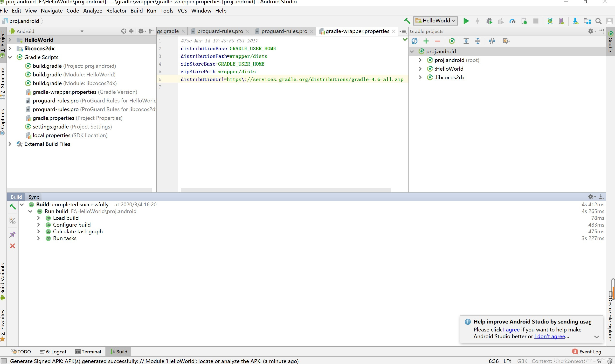Toggle Gradle offline mode button
Screen dimensions: 615x364
492,41
